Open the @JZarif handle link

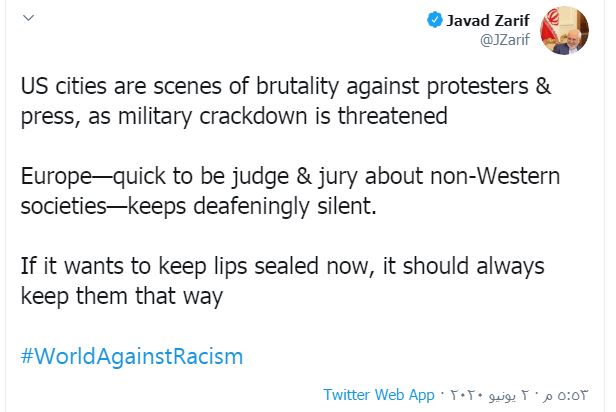click(x=505, y=39)
